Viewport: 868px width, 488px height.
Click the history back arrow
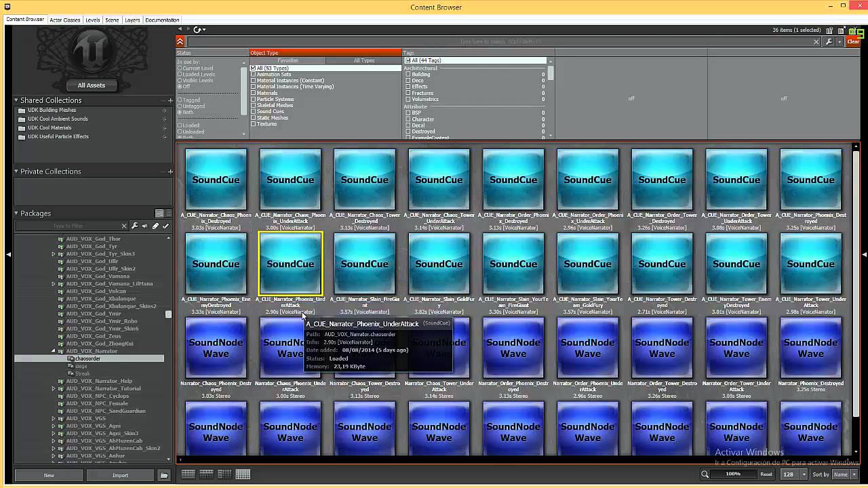(180, 29)
